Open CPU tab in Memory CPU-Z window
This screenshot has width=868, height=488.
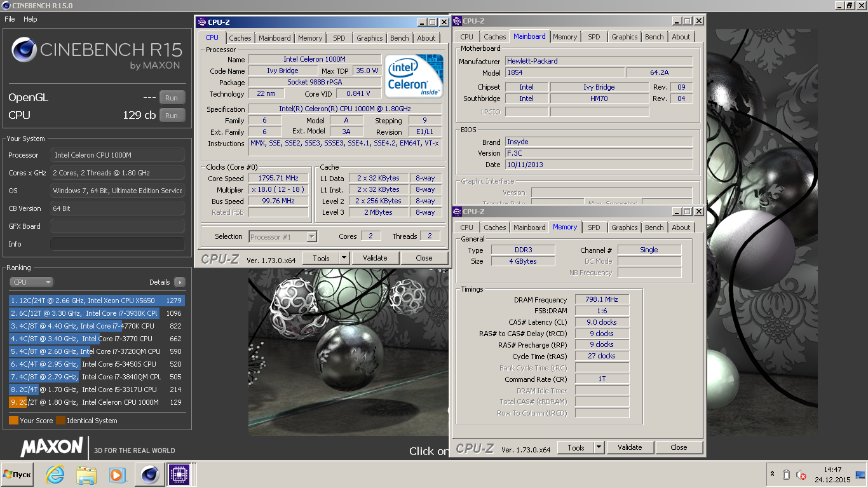coord(467,227)
